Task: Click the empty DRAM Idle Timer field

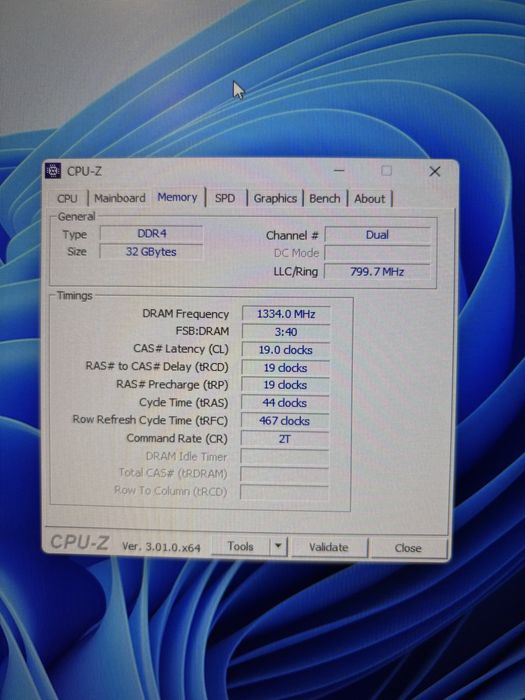Action: click(284, 457)
